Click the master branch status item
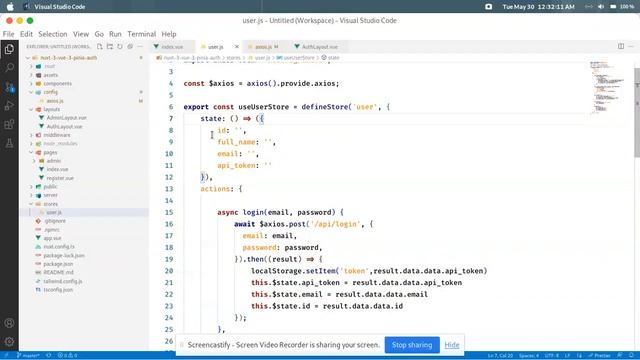640x360 pixels. tap(28, 356)
